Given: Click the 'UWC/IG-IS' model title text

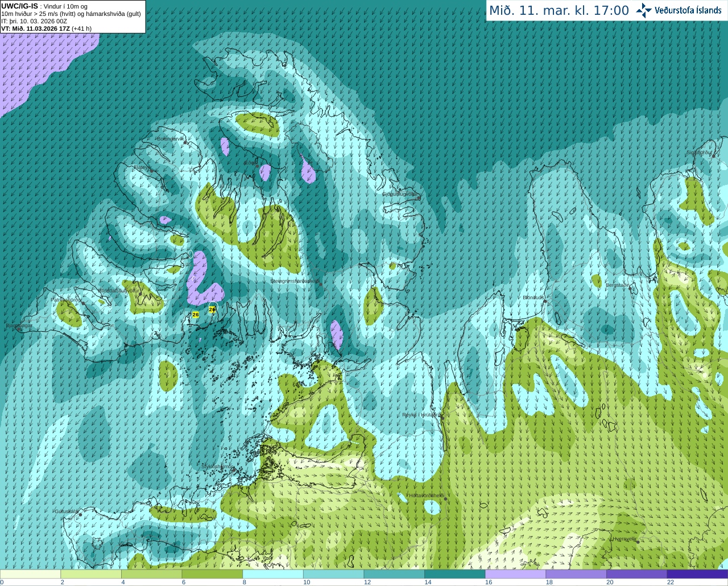Looking at the screenshot, I should 19,6.
